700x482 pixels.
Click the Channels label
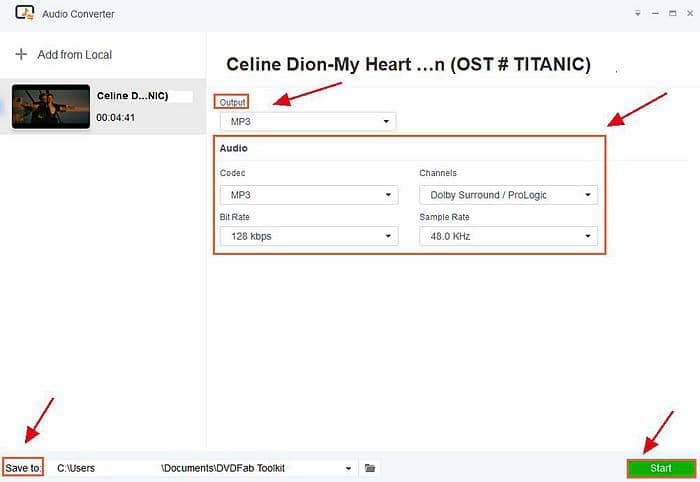click(x=438, y=173)
